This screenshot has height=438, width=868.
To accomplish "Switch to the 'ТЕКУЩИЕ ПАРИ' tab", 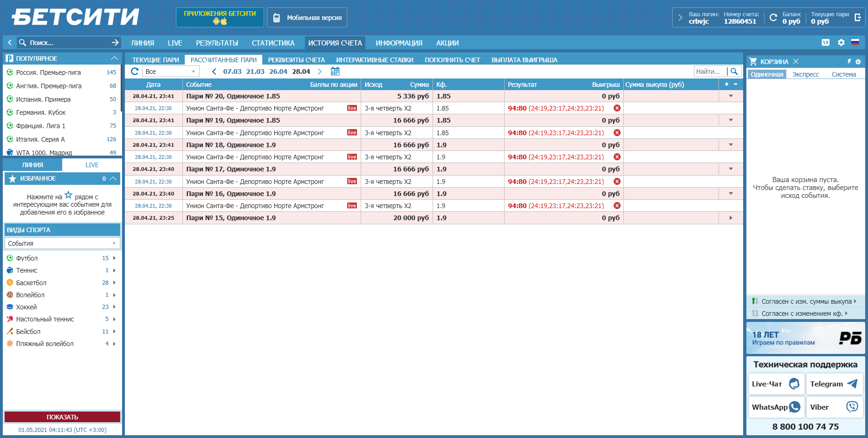I will tap(155, 60).
